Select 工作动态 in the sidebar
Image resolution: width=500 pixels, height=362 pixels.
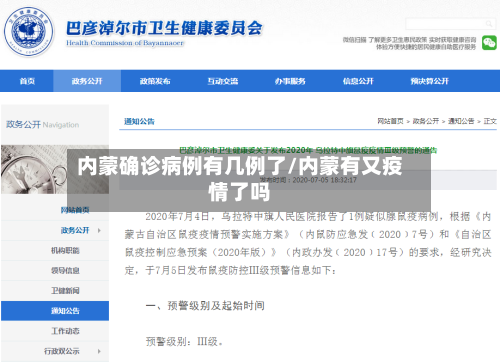click(65, 331)
